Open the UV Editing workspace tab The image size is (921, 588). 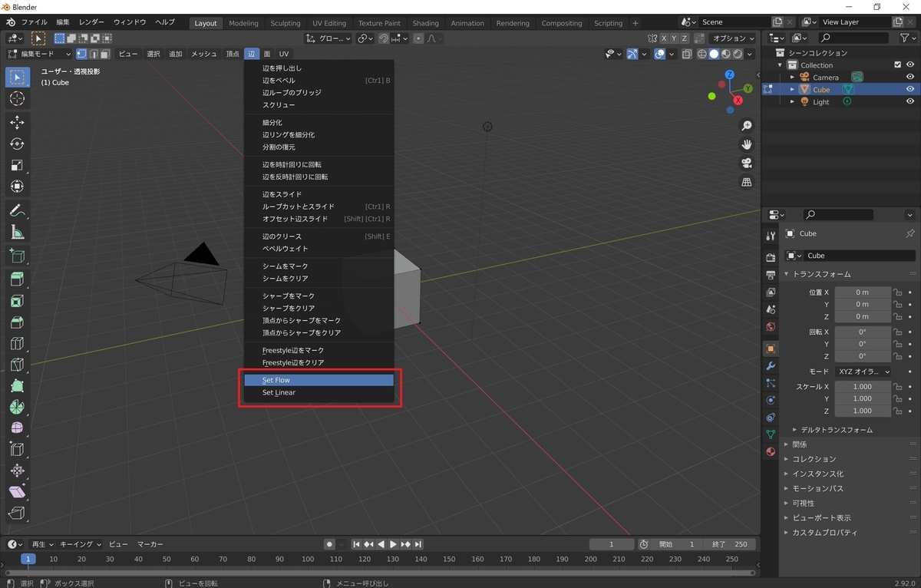pos(329,23)
